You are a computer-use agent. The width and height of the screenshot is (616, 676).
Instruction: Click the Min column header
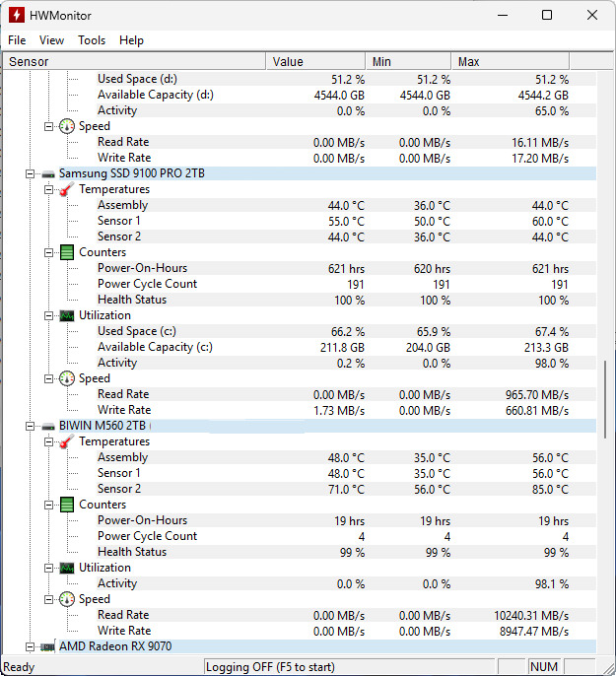click(408, 62)
